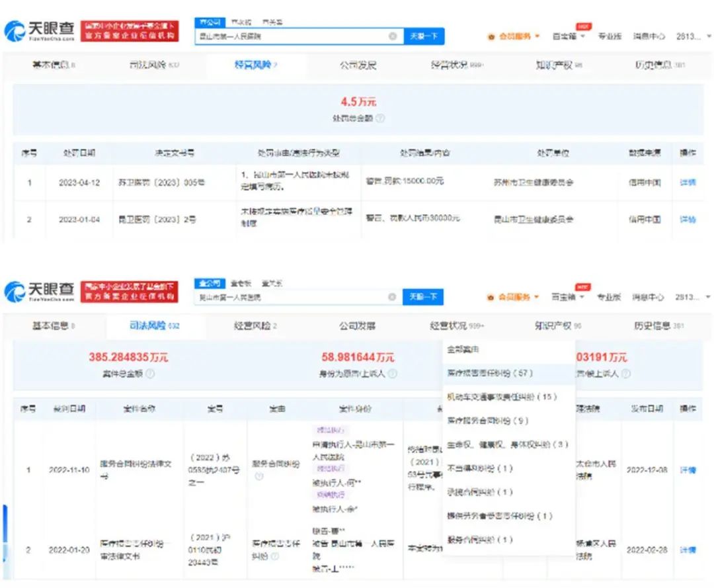Select 查关系 search mode in the lower screenshot
Viewport: 714px width, 588px height.
[272, 283]
